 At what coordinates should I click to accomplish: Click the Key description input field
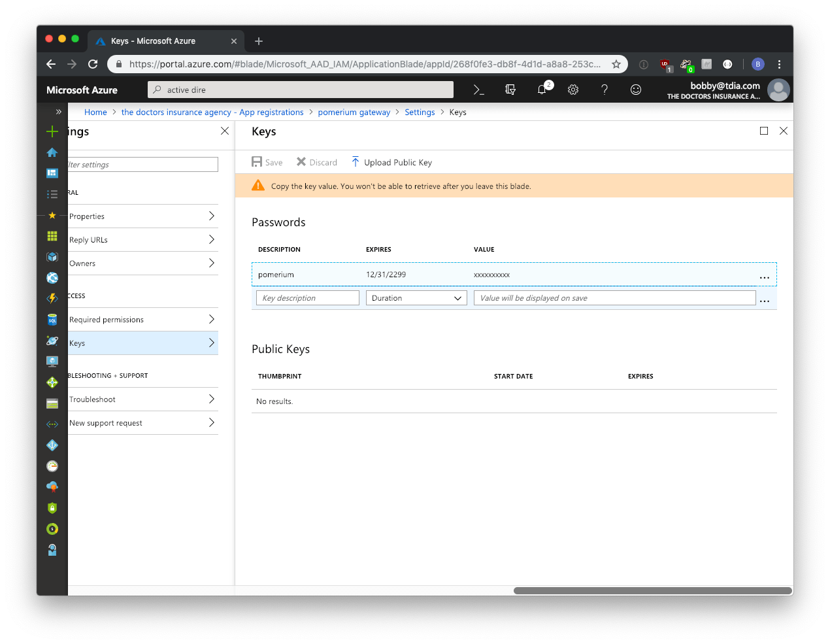coord(308,298)
